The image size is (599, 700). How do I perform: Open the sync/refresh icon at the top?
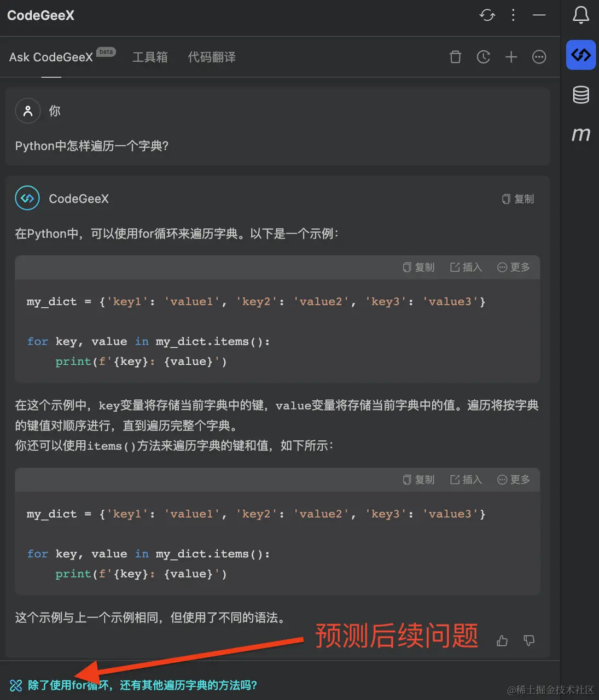pyautogui.click(x=487, y=15)
